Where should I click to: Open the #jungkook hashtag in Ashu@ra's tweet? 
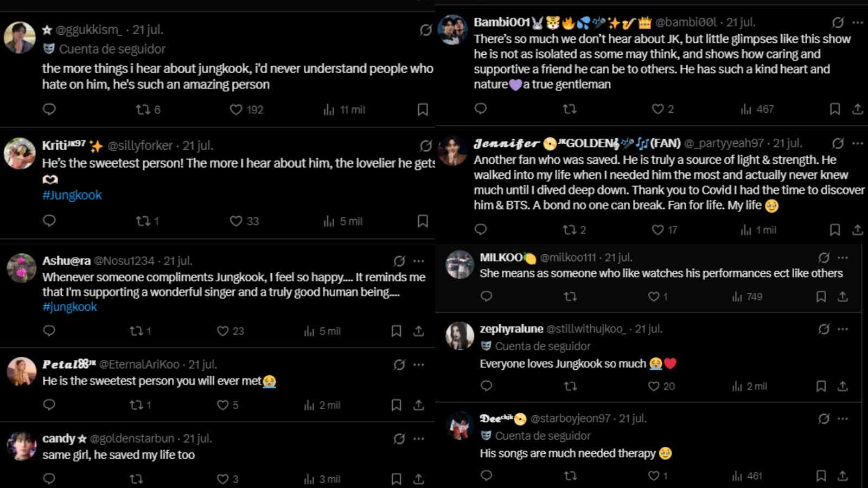[x=69, y=307]
